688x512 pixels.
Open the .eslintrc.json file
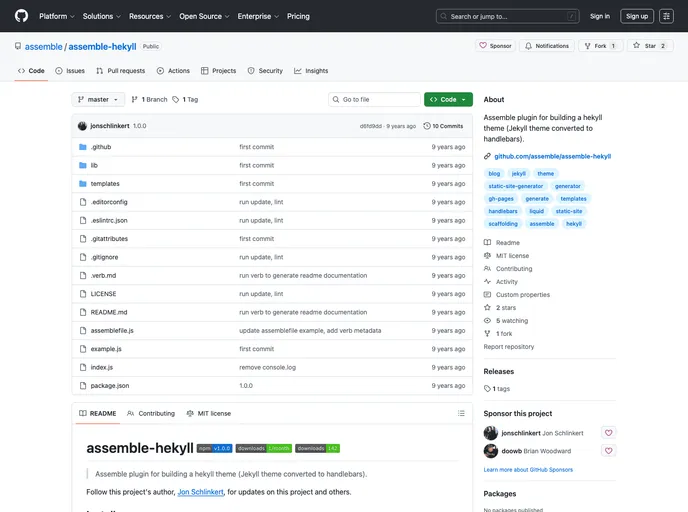[109, 221]
